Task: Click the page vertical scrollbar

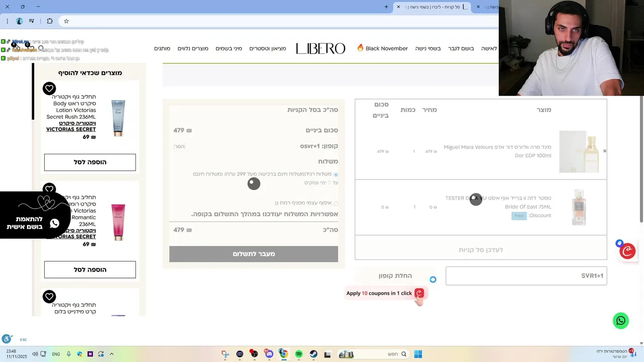Action: [641, 158]
